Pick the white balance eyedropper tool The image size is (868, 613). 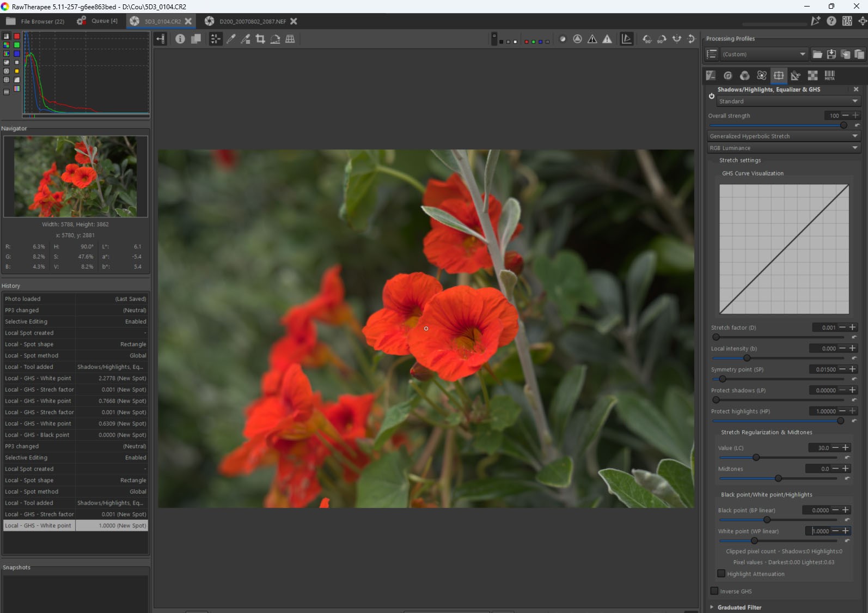coord(231,39)
